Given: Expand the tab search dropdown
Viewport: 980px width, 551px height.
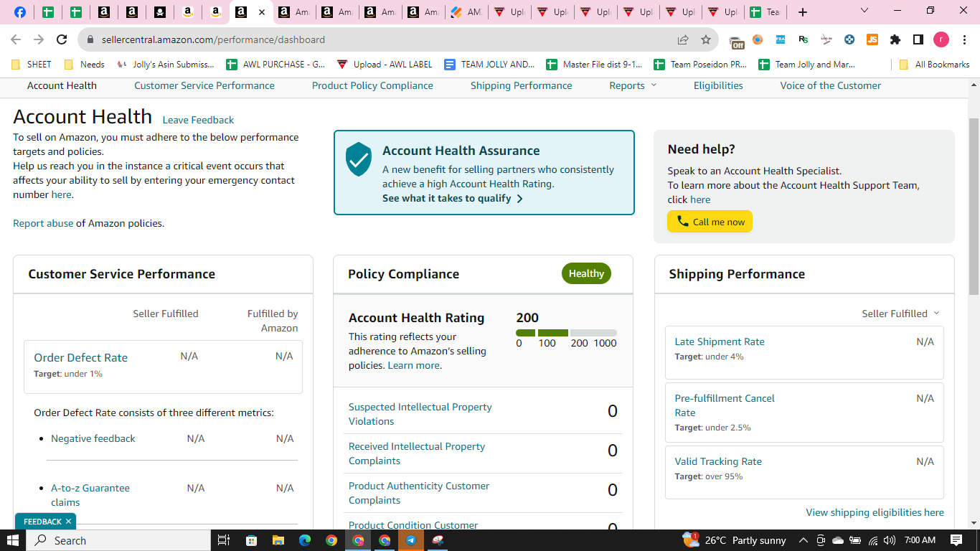Looking at the screenshot, I should (x=864, y=11).
